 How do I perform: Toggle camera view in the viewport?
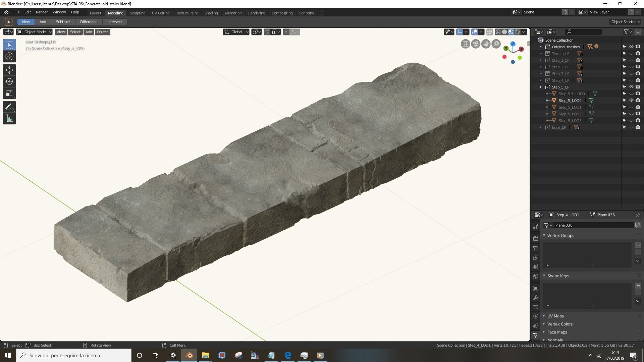click(x=476, y=44)
